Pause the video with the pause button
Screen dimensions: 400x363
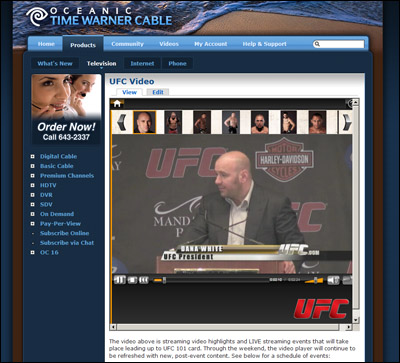pyautogui.click(x=120, y=280)
